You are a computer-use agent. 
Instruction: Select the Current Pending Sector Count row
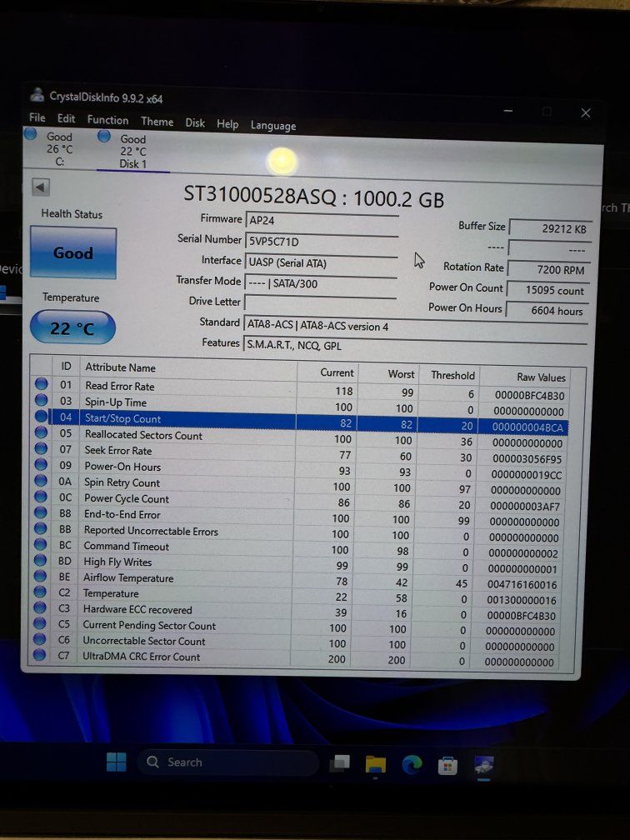pos(293,627)
